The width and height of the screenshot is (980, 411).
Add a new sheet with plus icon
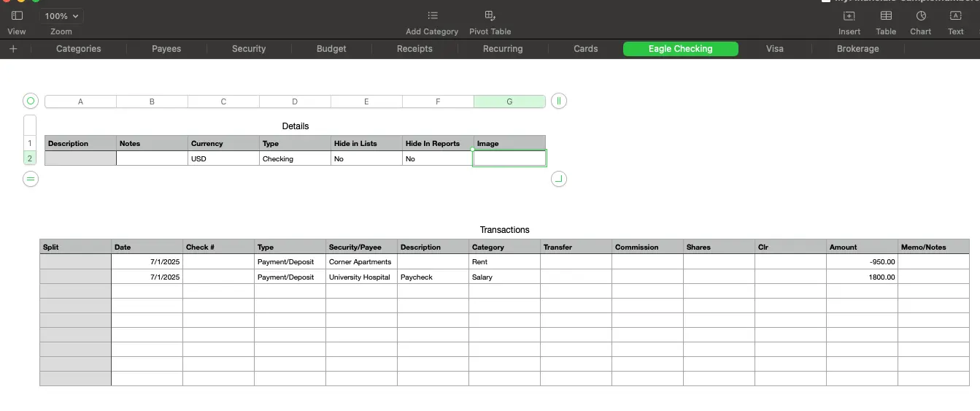tap(13, 49)
